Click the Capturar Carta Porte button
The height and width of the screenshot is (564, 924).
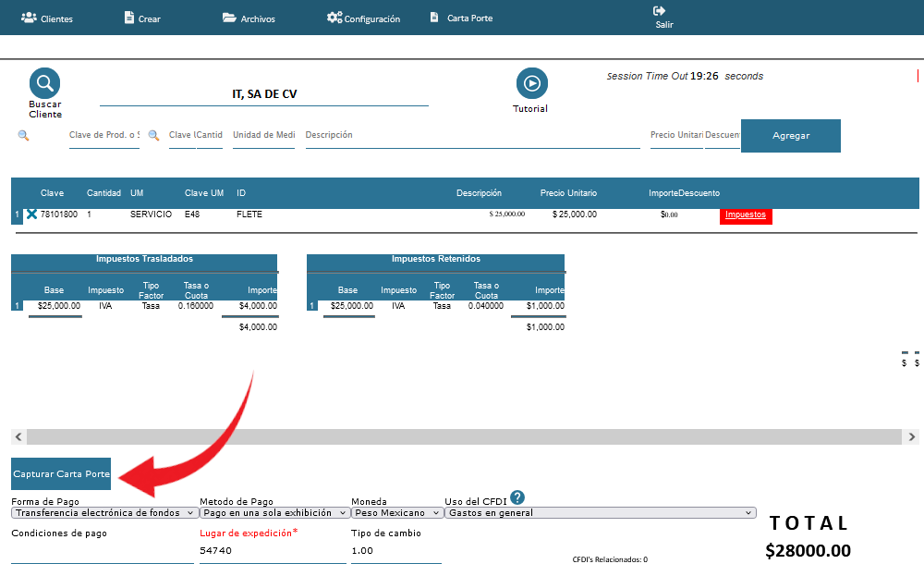[61, 473]
